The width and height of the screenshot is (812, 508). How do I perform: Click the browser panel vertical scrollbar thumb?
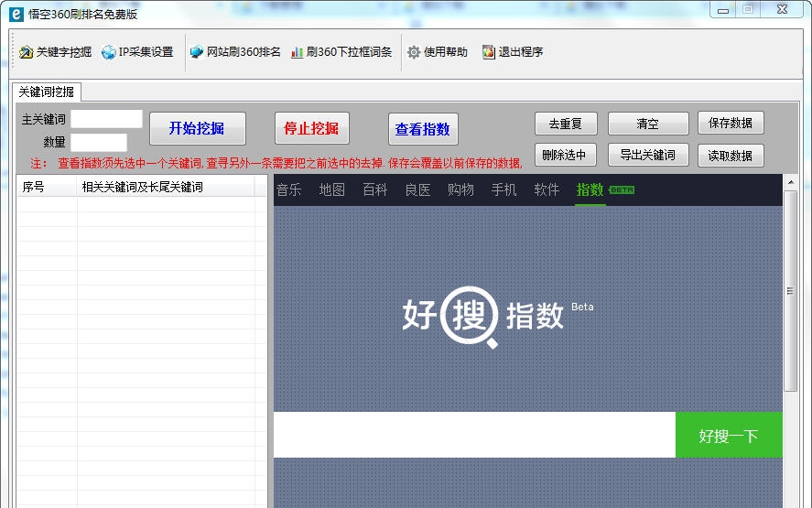(790, 291)
